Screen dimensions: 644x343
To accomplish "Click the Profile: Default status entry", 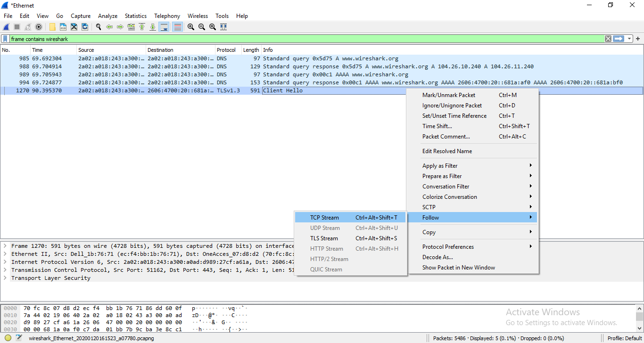I will tap(625, 338).
